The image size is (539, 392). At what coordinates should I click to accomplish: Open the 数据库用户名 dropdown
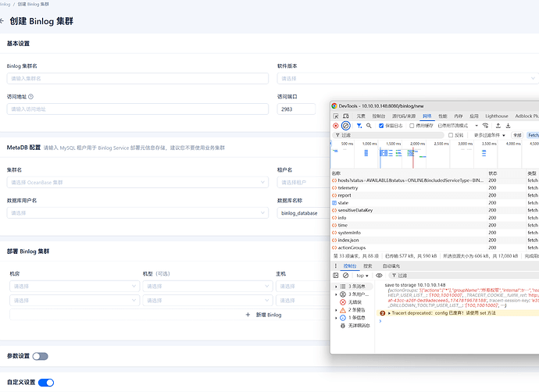click(x=137, y=213)
